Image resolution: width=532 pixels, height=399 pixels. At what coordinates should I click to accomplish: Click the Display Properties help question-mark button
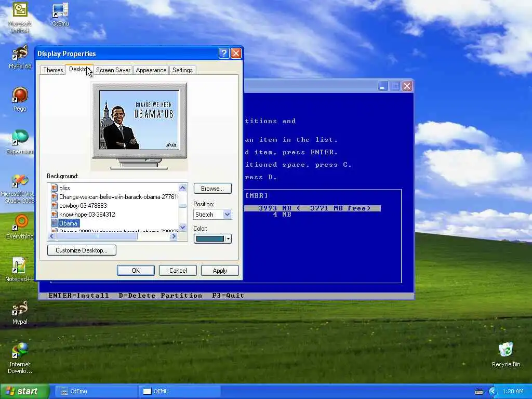224,54
